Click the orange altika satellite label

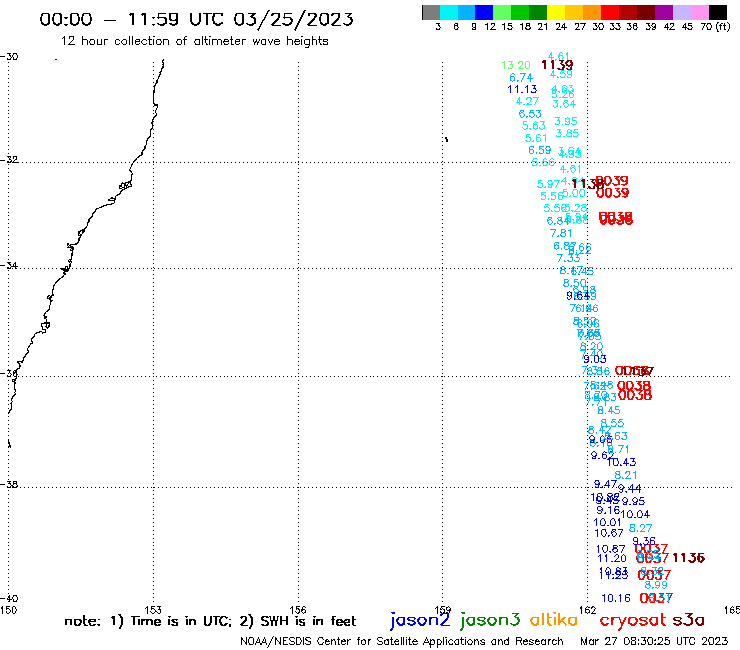point(553,619)
